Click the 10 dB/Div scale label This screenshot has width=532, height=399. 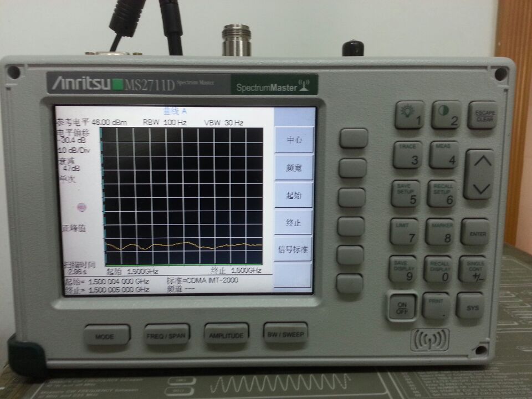tap(74, 150)
